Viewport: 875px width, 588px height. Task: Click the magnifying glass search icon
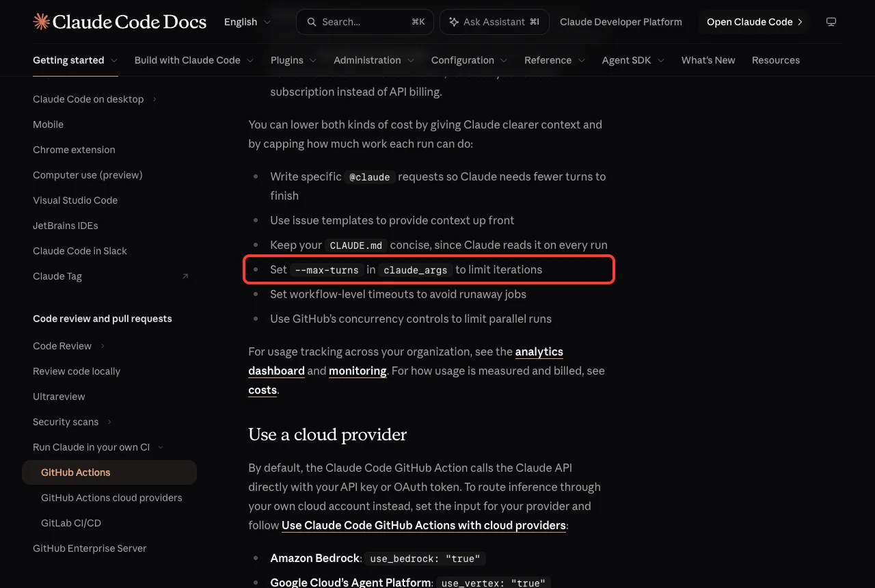pos(312,22)
